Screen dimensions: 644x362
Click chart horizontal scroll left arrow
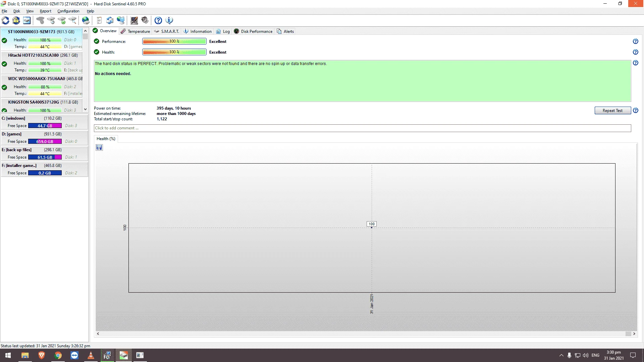tap(98, 334)
